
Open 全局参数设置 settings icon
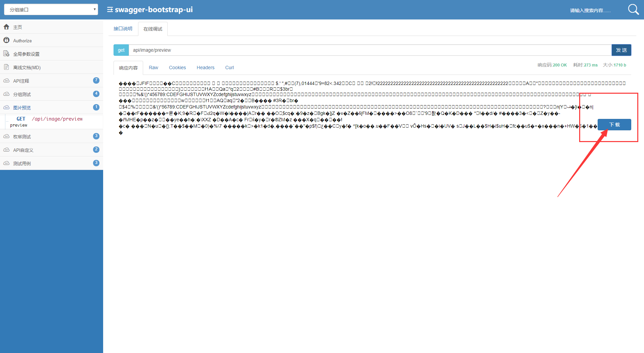[6, 54]
